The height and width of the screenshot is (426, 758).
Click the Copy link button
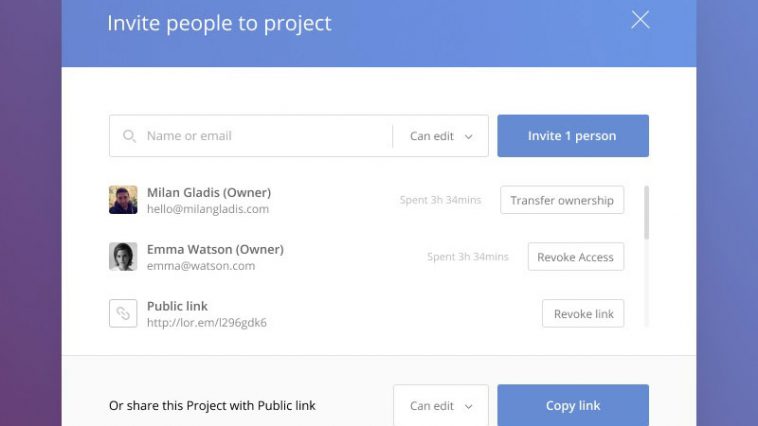[573, 405]
